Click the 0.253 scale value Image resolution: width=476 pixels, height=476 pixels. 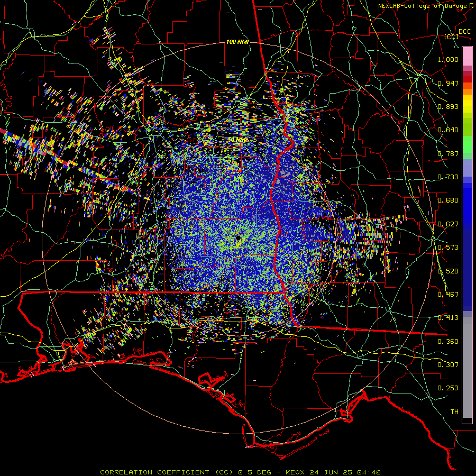pyautogui.click(x=448, y=388)
